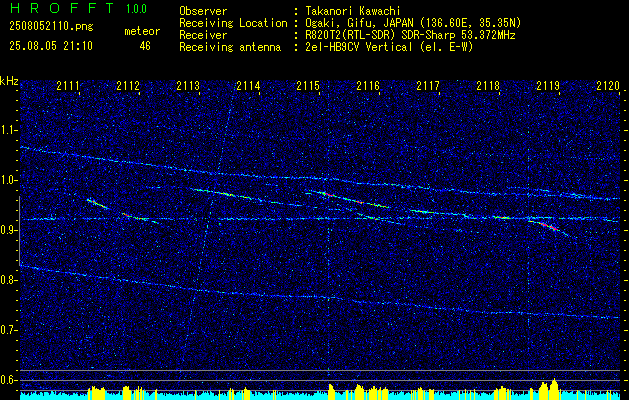
Task: Click the 2116 time marker
Action: pyautogui.click(x=368, y=85)
